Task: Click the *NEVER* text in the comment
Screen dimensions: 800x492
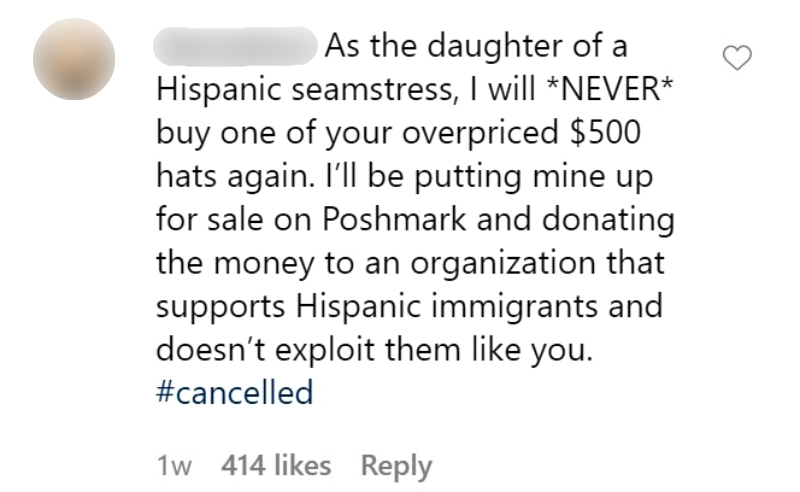Action: pos(610,89)
